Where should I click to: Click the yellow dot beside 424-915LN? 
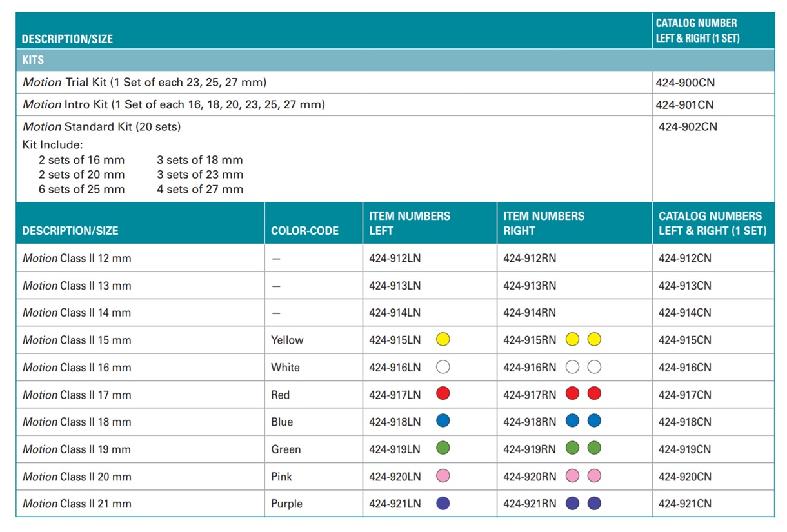click(x=443, y=339)
